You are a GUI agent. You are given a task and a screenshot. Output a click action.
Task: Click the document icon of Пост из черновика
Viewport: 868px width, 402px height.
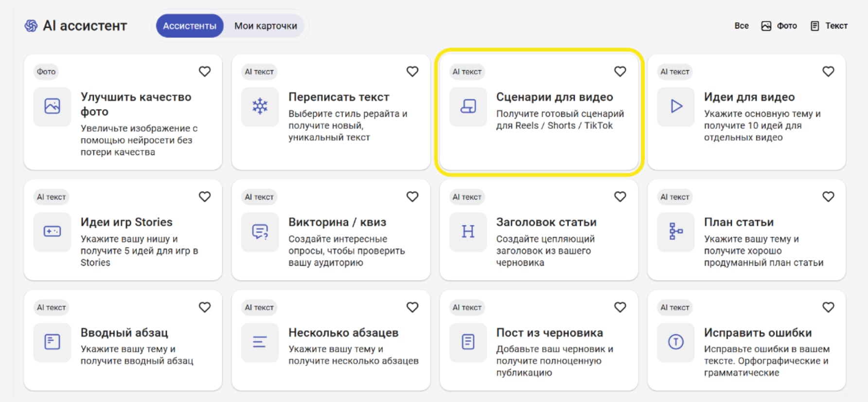468,342
